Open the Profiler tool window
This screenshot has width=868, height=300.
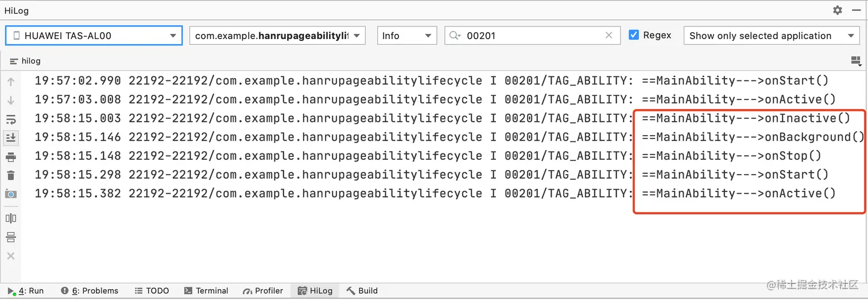263,291
